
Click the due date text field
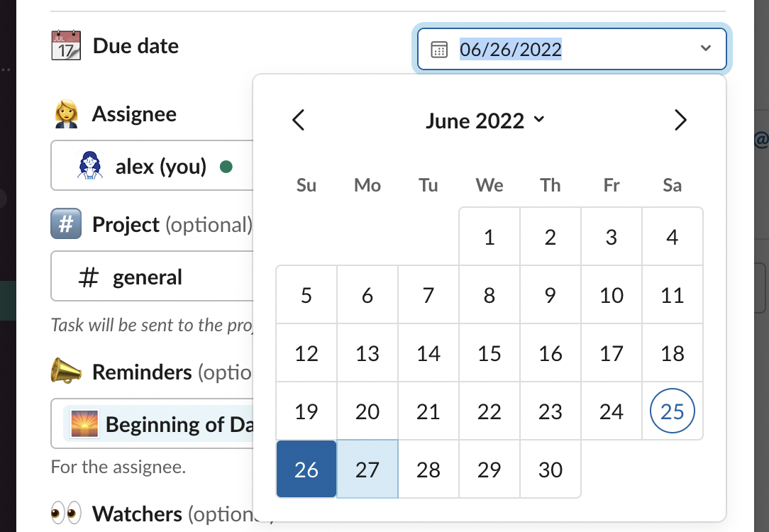click(x=553, y=50)
